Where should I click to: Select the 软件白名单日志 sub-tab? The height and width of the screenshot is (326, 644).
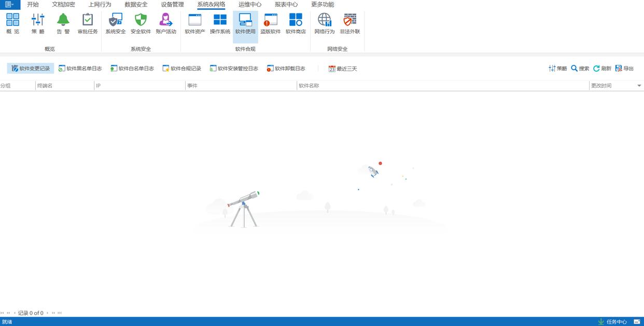point(132,69)
